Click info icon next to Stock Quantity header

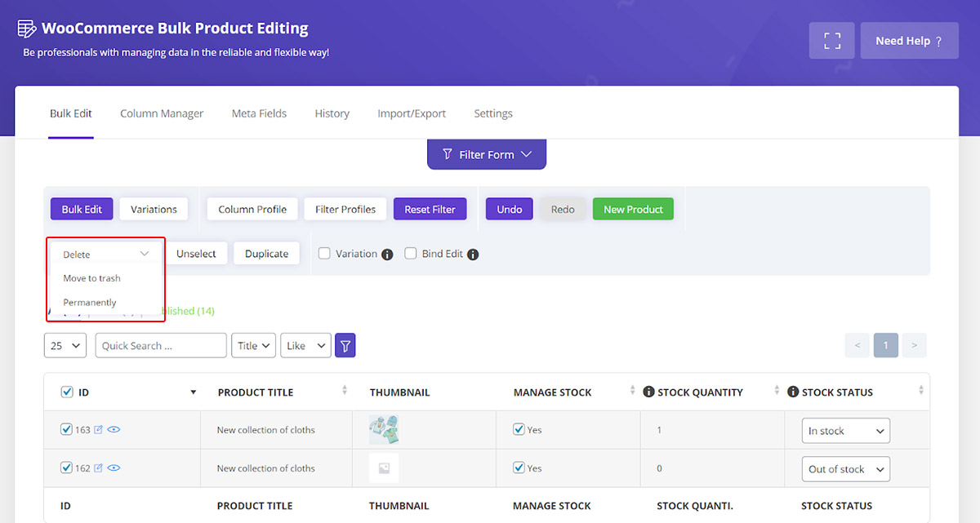pyautogui.click(x=649, y=392)
